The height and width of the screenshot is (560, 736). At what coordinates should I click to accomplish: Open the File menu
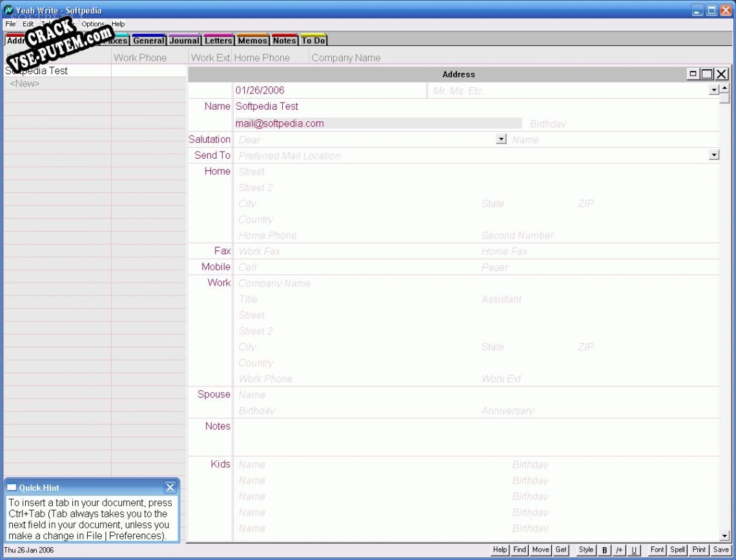tap(10, 24)
